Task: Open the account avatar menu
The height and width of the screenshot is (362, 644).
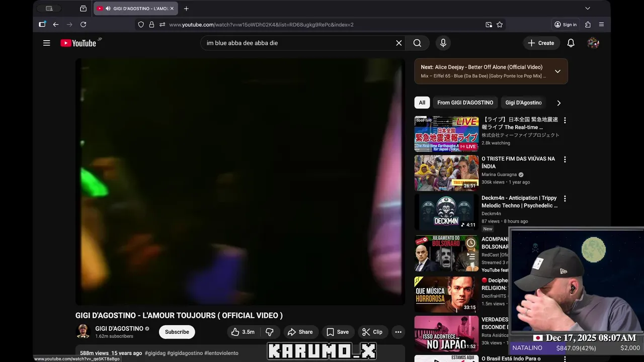Action: pos(593,43)
